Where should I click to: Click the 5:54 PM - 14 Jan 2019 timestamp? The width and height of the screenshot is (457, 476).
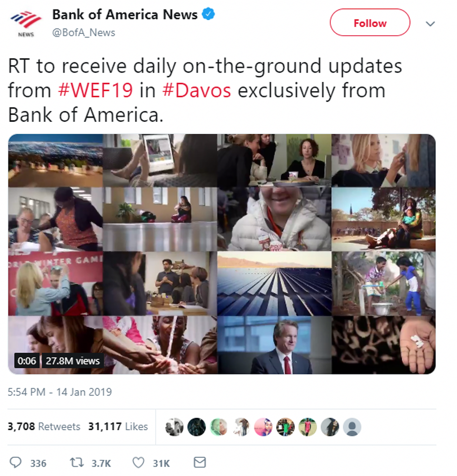[x=60, y=392]
